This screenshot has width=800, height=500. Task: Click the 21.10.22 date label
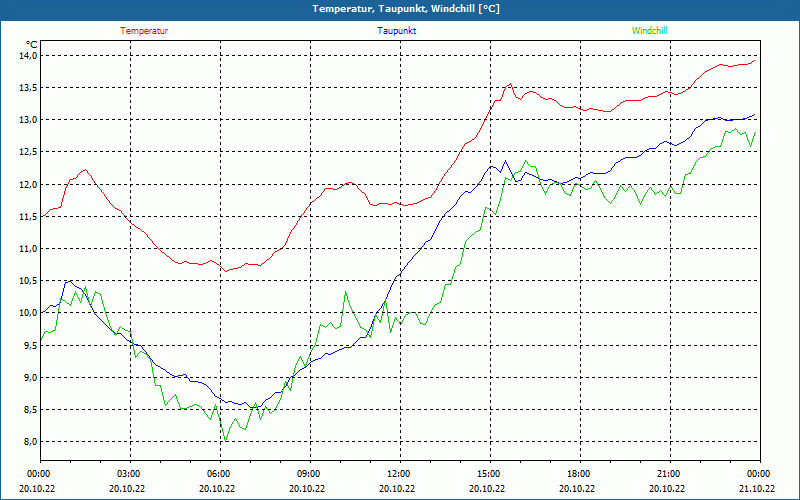[x=757, y=488]
